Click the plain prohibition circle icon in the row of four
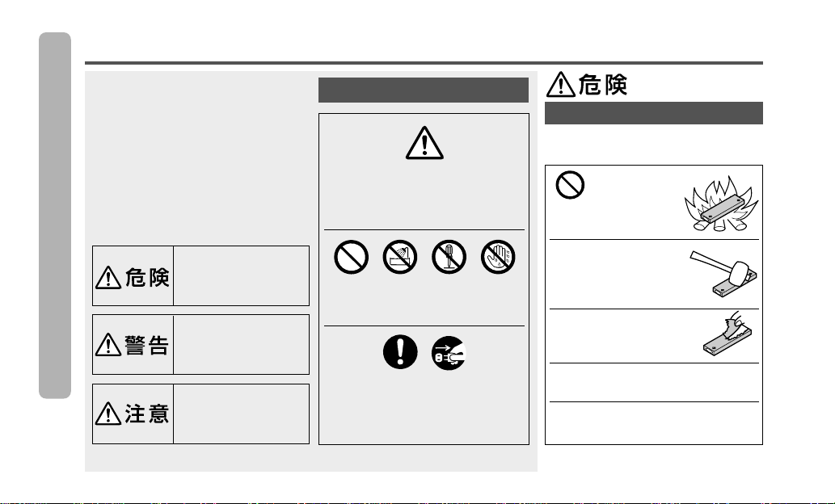835x504 pixels. (x=352, y=257)
